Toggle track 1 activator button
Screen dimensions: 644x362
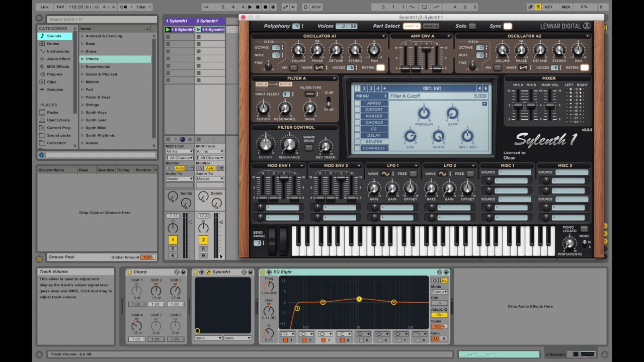pos(173,240)
